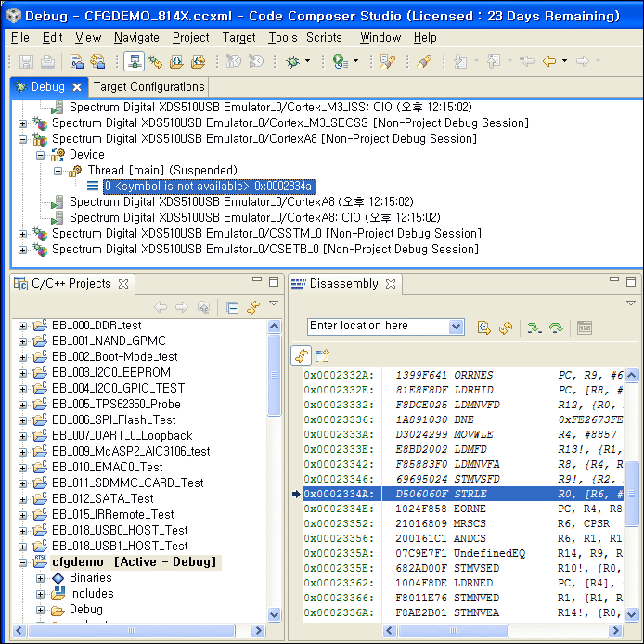Click Projects view vertical scrollbar thumb

click(274, 376)
